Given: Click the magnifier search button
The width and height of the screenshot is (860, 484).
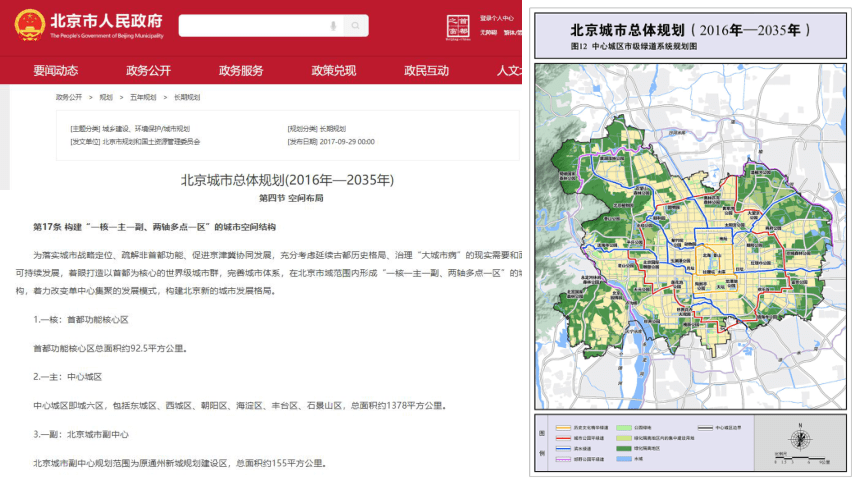Looking at the screenshot, I should [x=356, y=26].
